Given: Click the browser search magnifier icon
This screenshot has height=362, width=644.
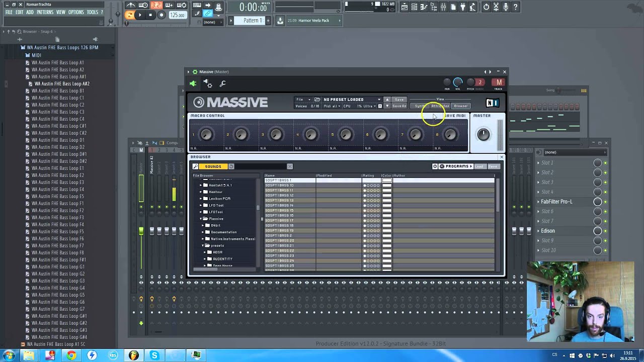Looking at the screenshot, I should [195, 166].
